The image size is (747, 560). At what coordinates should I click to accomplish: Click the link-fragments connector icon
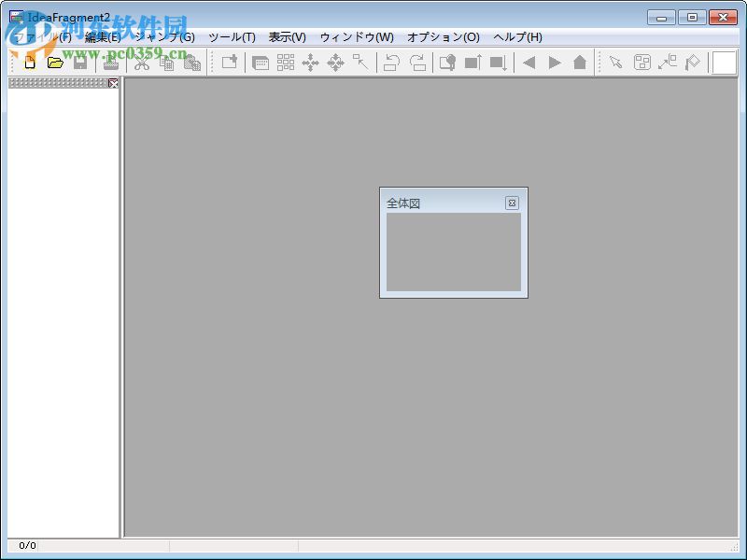[667, 63]
